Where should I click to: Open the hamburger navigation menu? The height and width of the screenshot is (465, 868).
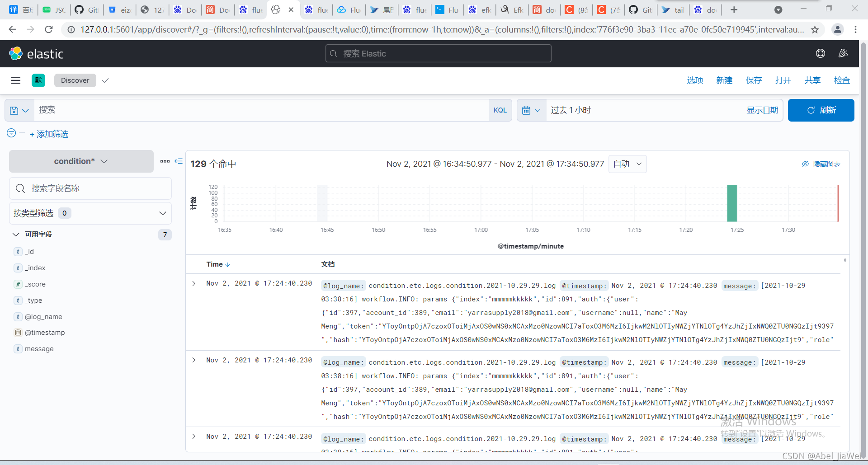(x=16, y=80)
